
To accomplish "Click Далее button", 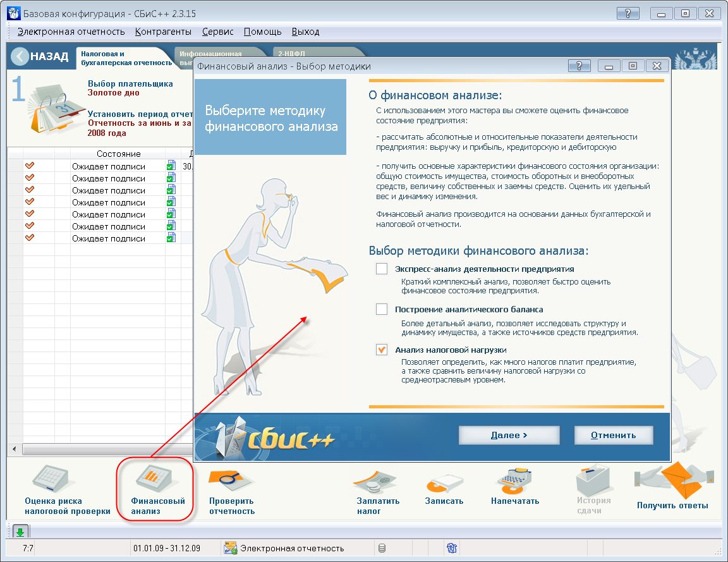I will pyautogui.click(x=509, y=435).
